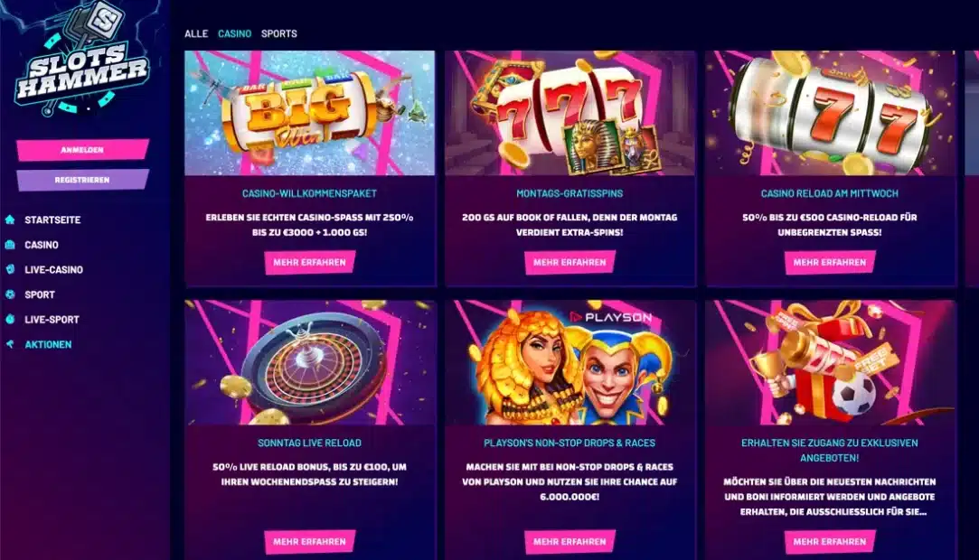Click the Live-Sport sidebar icon
Image resolution: width=979 pixels, height=560 pixels.
(x=10, y=319)
